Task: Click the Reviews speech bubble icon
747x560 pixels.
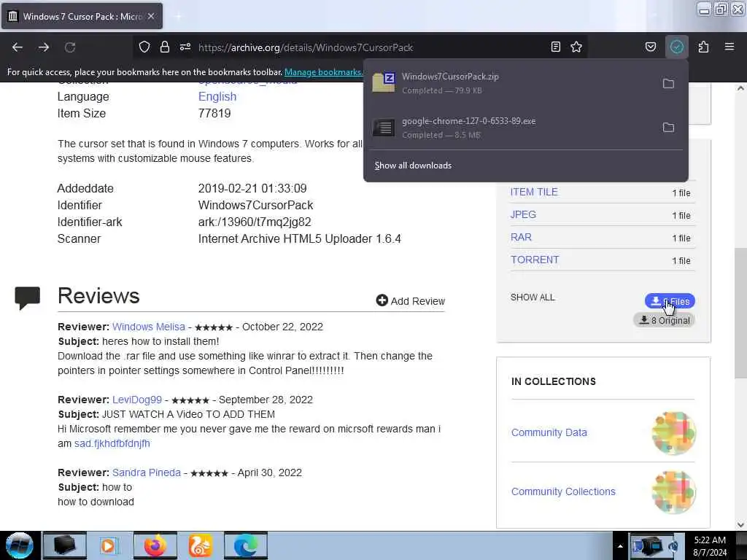Action: pos(27,298)
